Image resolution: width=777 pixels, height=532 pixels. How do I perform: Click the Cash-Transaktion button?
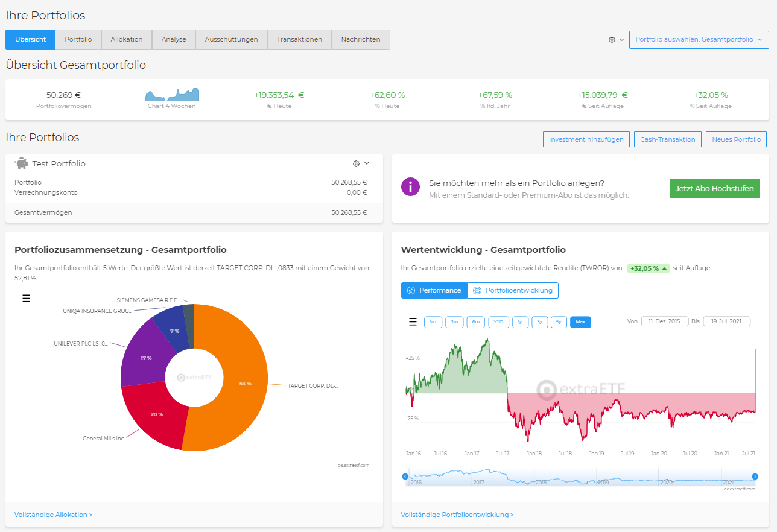668,139
